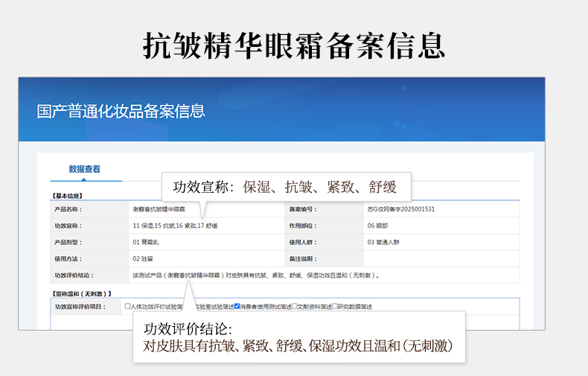
Task: Click the 使用方法 value 02 驻留
Action: [x=142, y=258]
